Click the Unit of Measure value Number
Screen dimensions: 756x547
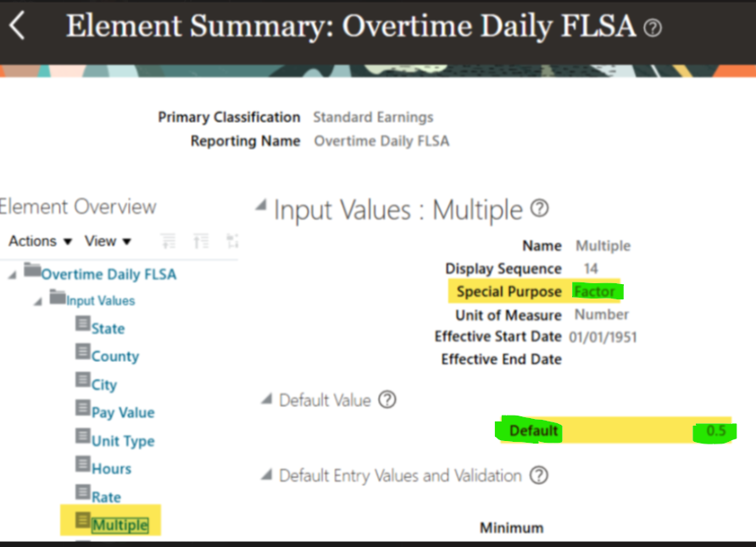coord(602,315)
